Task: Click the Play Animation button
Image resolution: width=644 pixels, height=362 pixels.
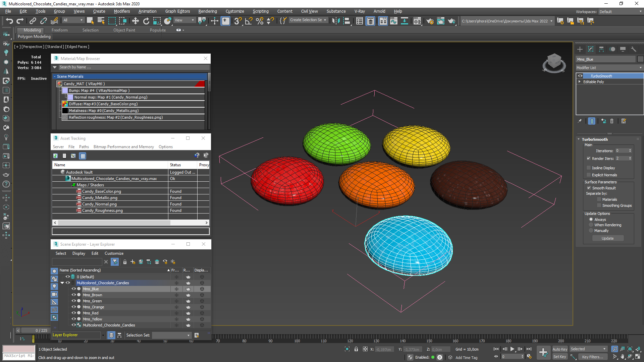Action: click(x=512, y=349)
